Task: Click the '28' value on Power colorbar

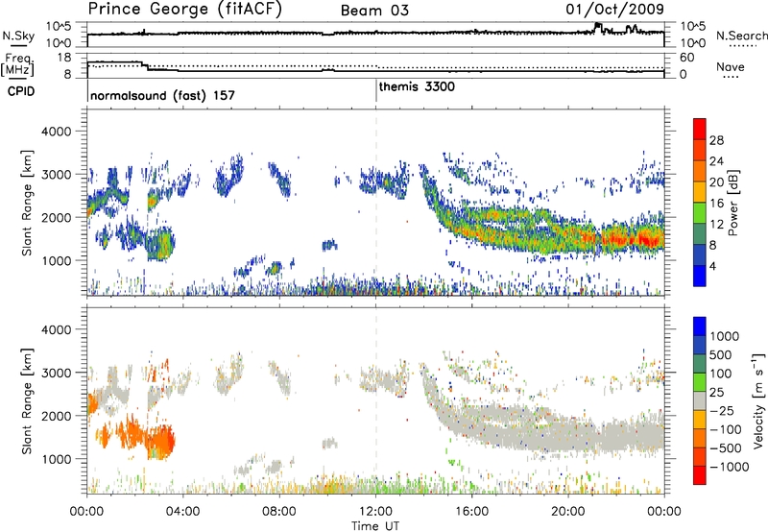Action: click(x=716, y=140)
